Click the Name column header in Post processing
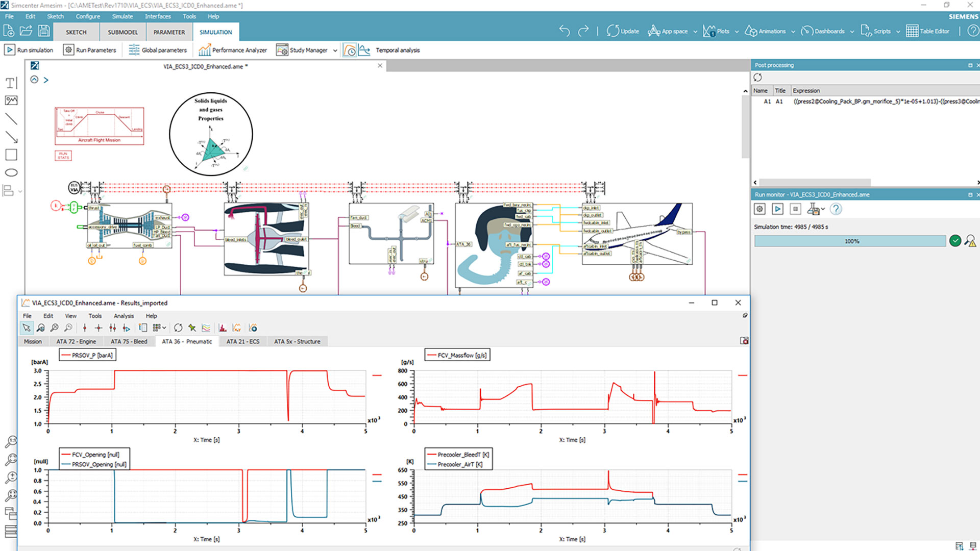Screen dimensions: 980x551 pos(761,90)
